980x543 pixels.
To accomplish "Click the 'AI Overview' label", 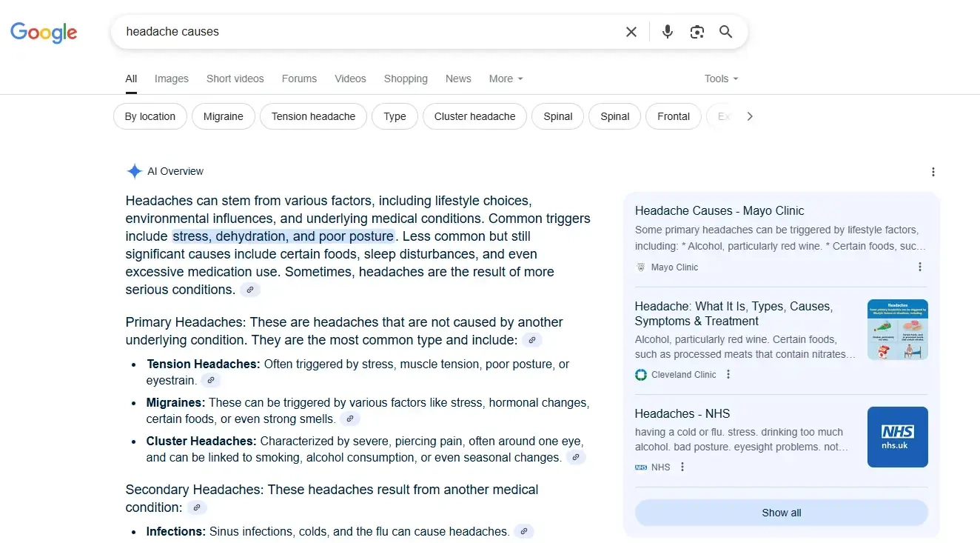I will tap(175, 171).
